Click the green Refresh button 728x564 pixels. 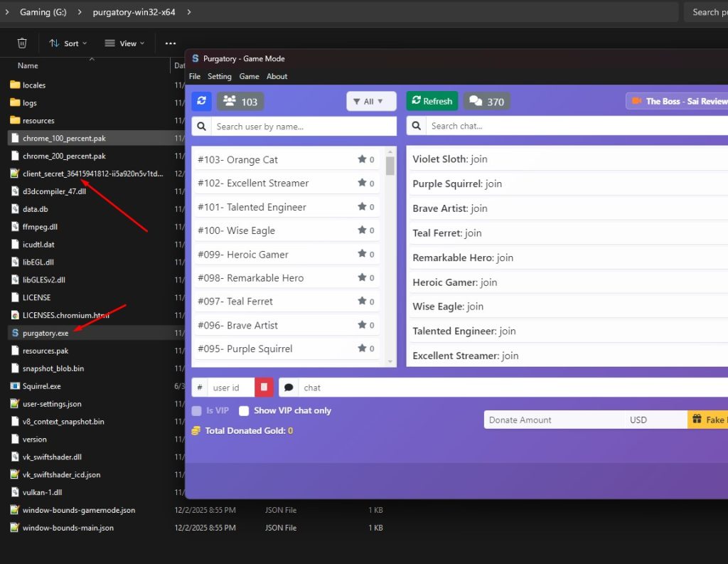(x=432, y=101)
